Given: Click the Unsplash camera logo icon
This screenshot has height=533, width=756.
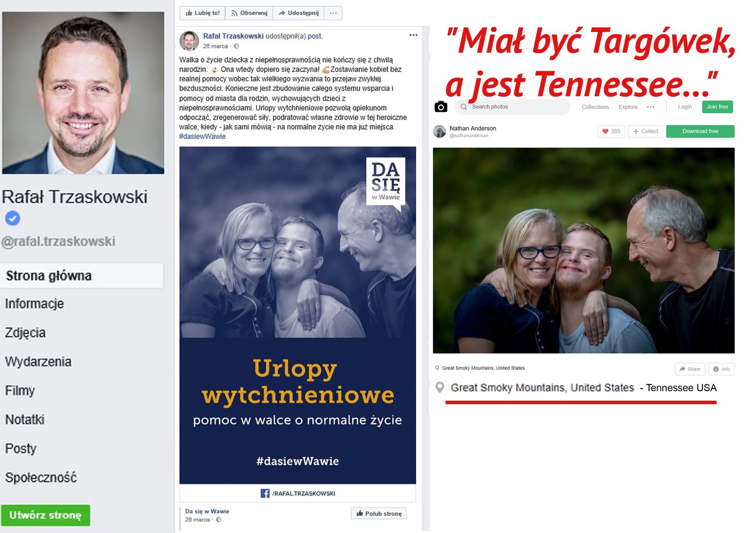Looking at the screenshot, I should (x=440, y=107).
